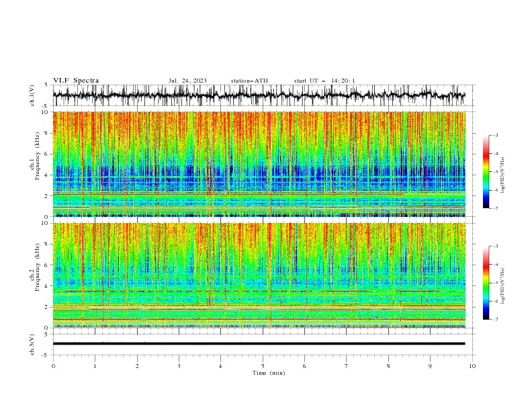
Task: Click the time axis tick label '9'
Action: click(430, 366)
